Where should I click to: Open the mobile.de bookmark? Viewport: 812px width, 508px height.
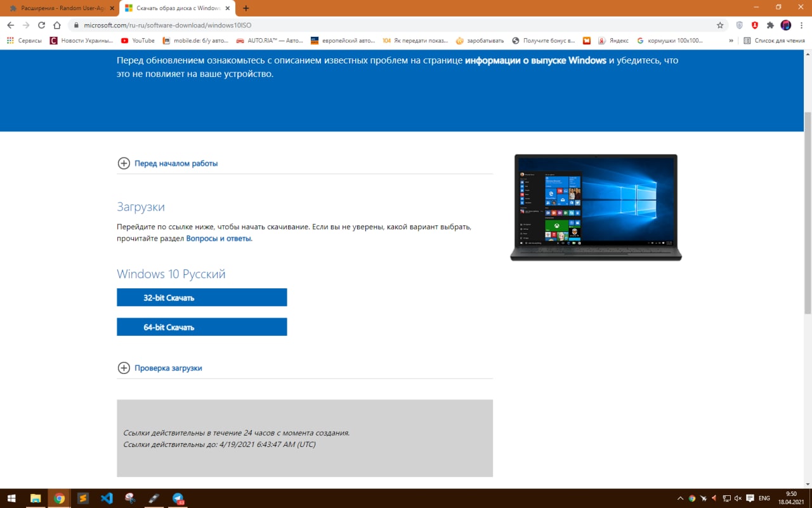click(x=195, y=41)
